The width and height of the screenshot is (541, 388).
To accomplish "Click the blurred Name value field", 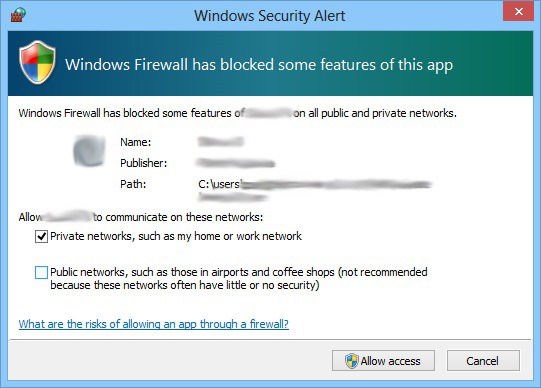I will pyautogui.click(x=221, y=141).
